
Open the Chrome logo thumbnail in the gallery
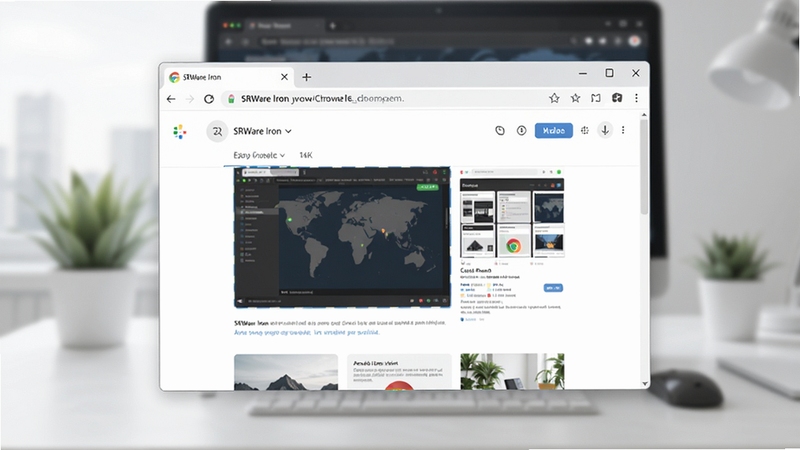point(513,240)
